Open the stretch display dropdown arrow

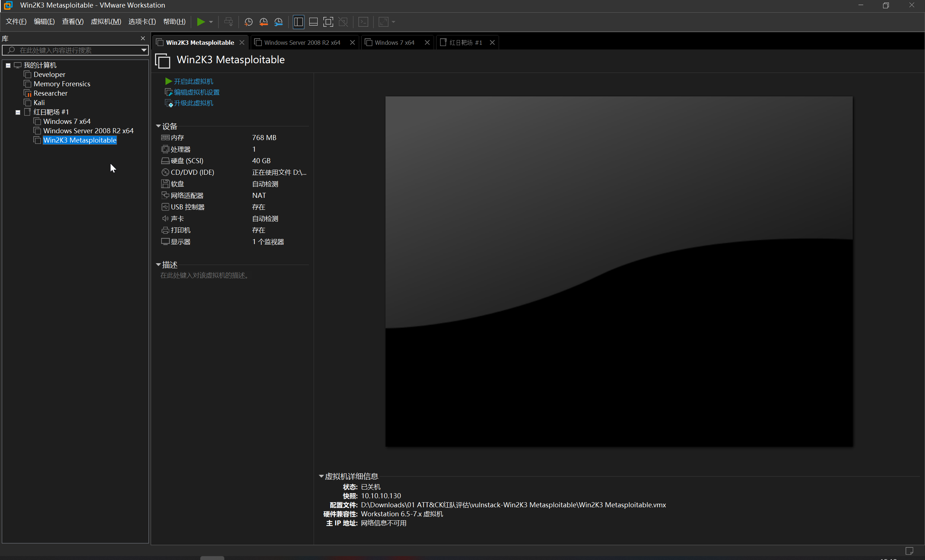393,22
